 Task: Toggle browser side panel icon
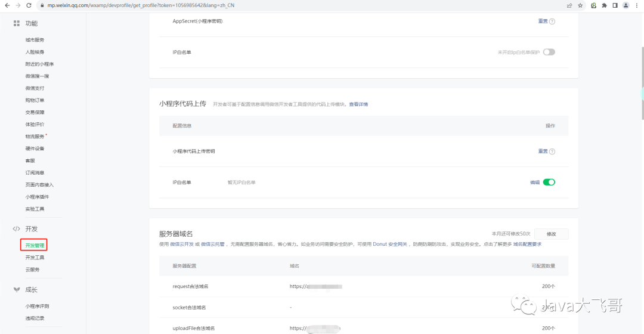point(615,5)
